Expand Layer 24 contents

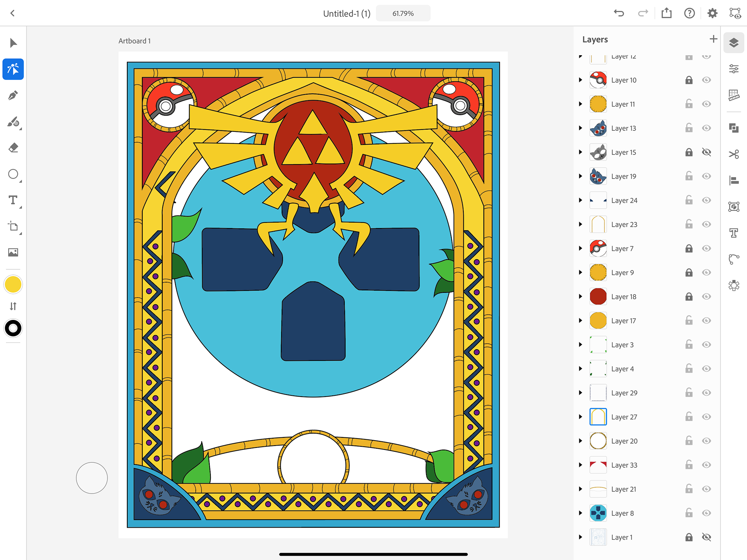point(580,200)
